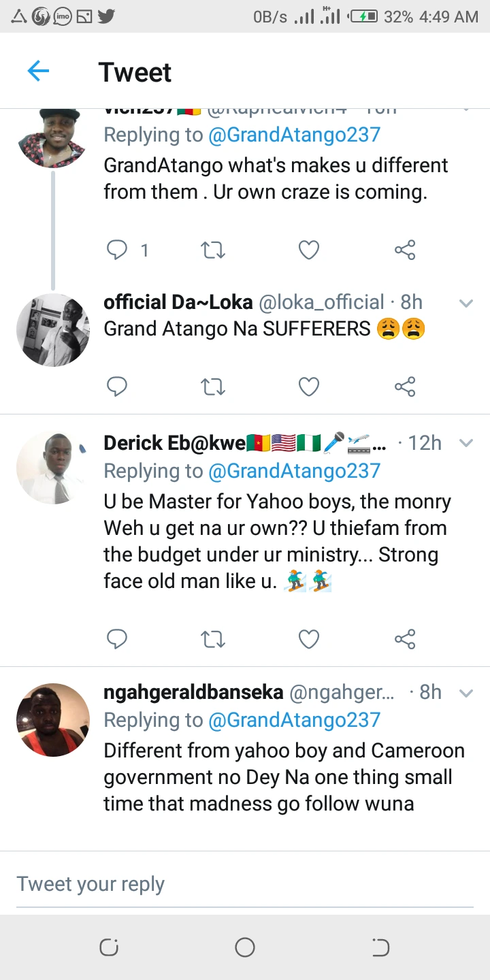The height and width of the screenshot is (980, 490).
Task: View ngahgeraldbanseka's profile picture
Action: tap(53, 720)
